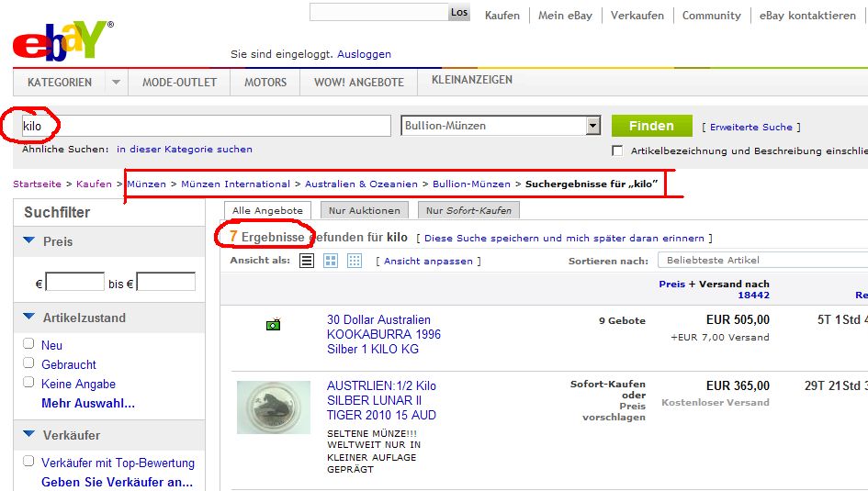
Task: Click maximum price 'bis' input field
Action: [166, 282]
